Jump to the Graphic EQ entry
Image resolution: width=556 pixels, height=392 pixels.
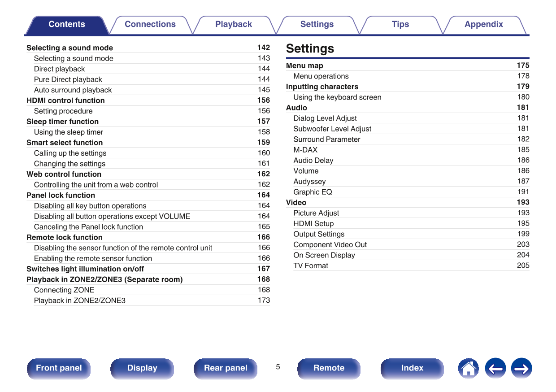[x=313, y=192]
